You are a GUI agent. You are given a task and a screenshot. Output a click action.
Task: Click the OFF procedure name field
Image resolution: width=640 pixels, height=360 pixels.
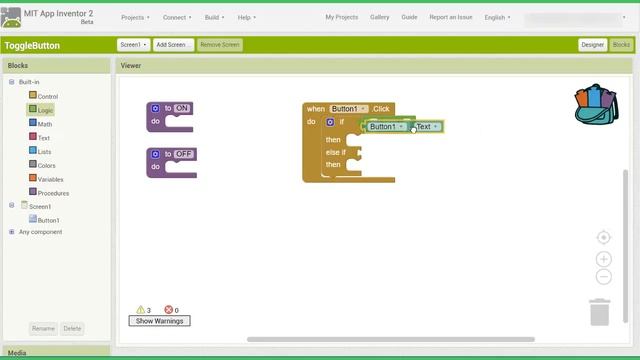point(184,154)
